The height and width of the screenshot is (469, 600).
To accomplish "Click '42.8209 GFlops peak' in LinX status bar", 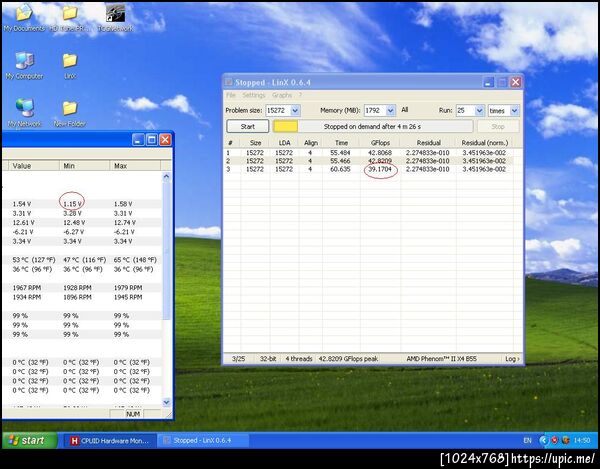I will pyautogui.click(x=348, y=359).
